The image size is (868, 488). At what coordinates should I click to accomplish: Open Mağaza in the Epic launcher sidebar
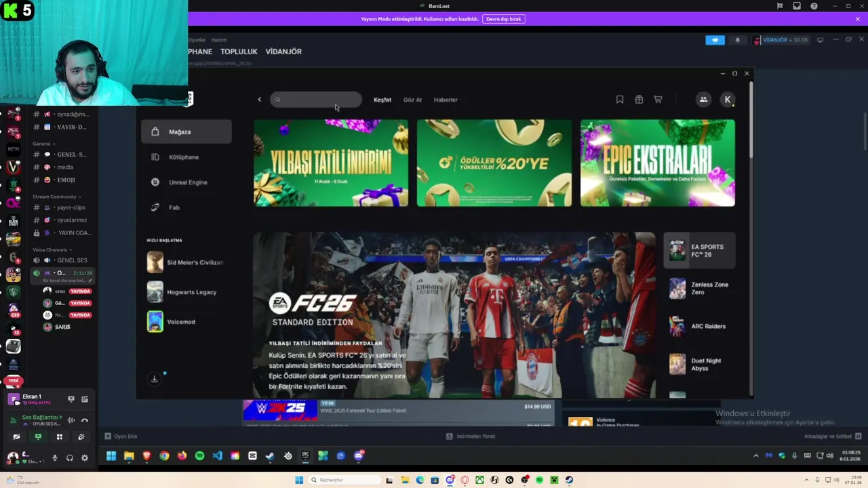(186, 131)
